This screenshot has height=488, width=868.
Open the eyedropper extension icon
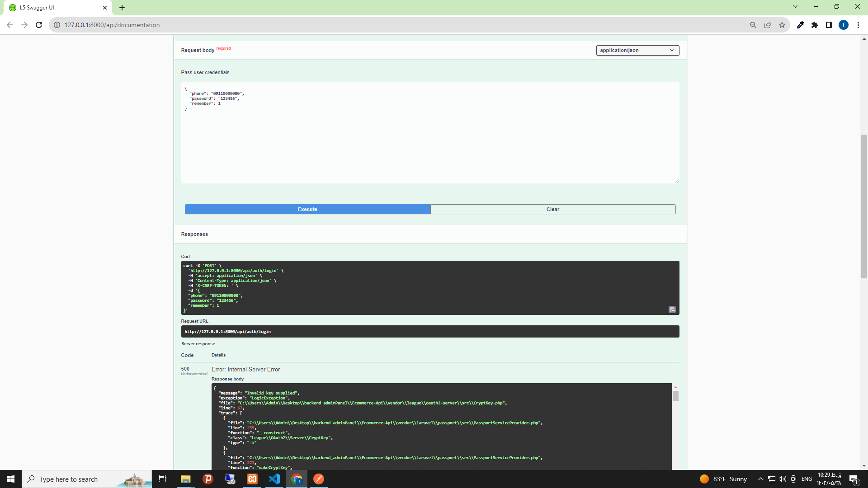point(800,25)
